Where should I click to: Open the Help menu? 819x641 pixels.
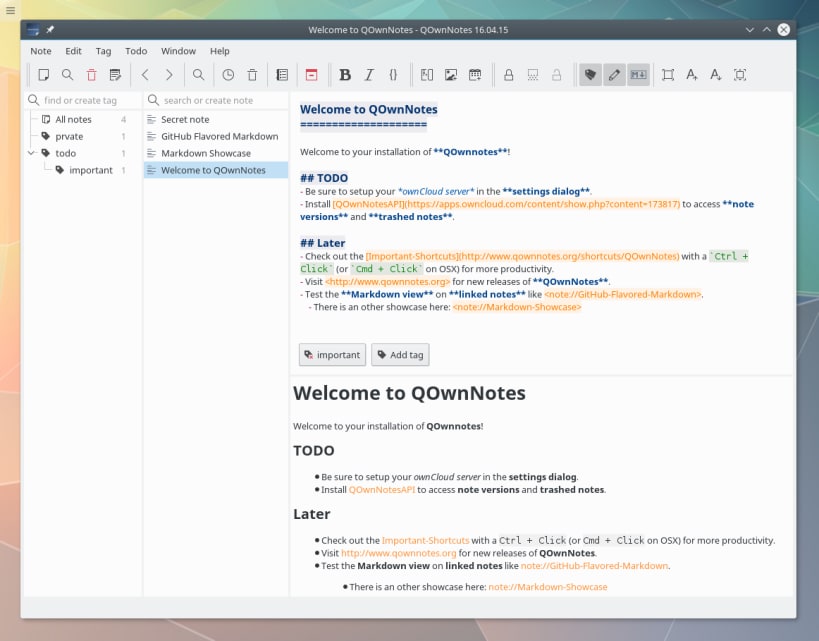click(219, 51)
